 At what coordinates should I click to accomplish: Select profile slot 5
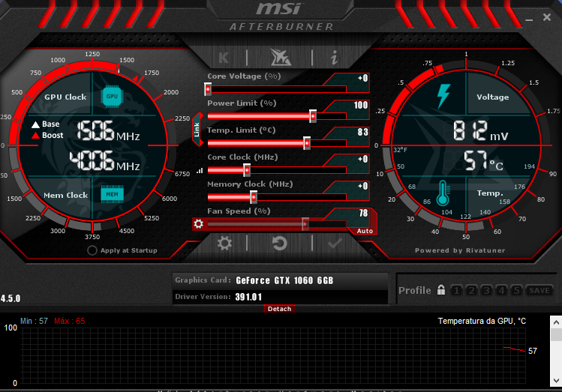pos(516,290)
